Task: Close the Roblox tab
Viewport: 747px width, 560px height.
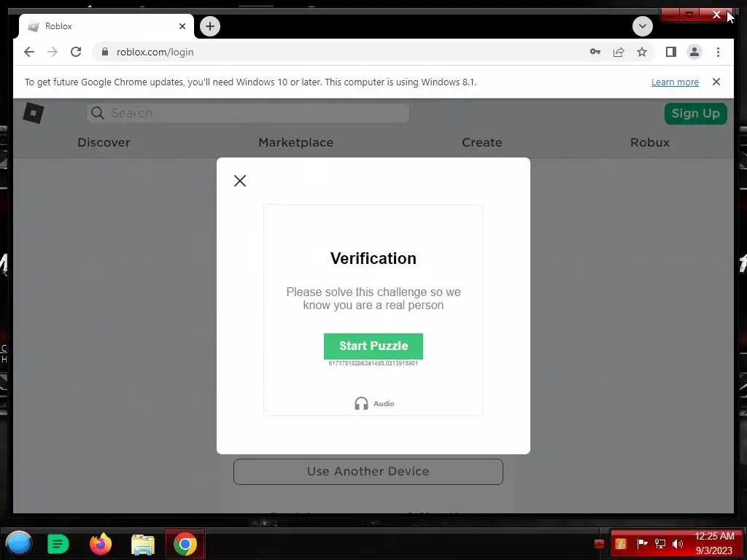Action: tap(182, 26)
